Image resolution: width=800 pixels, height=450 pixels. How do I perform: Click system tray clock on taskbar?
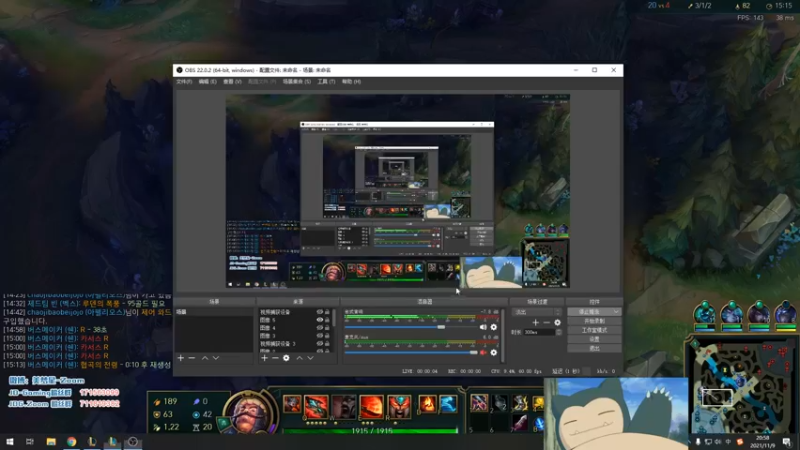pos(763,442)
